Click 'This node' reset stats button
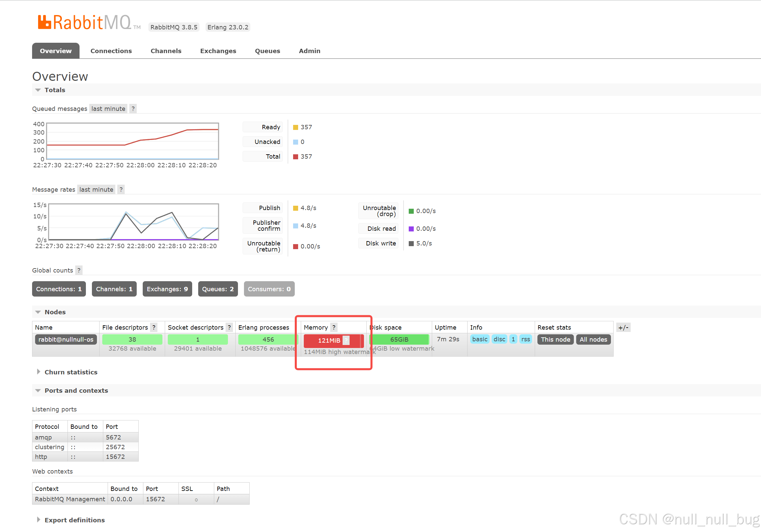The image size is (761, 532). tap(556, 339)
